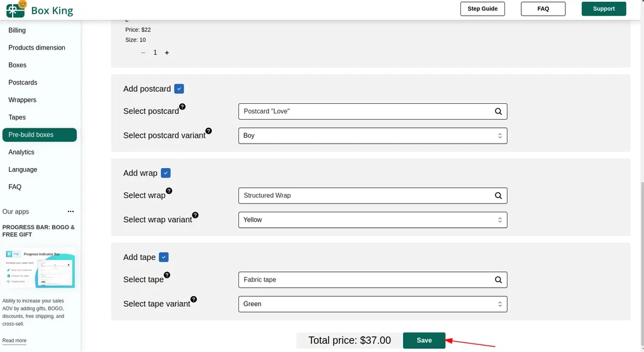Increase product quantity with the plus button
644x352 pixels.
pyautogui.click(x=167, y=53)
